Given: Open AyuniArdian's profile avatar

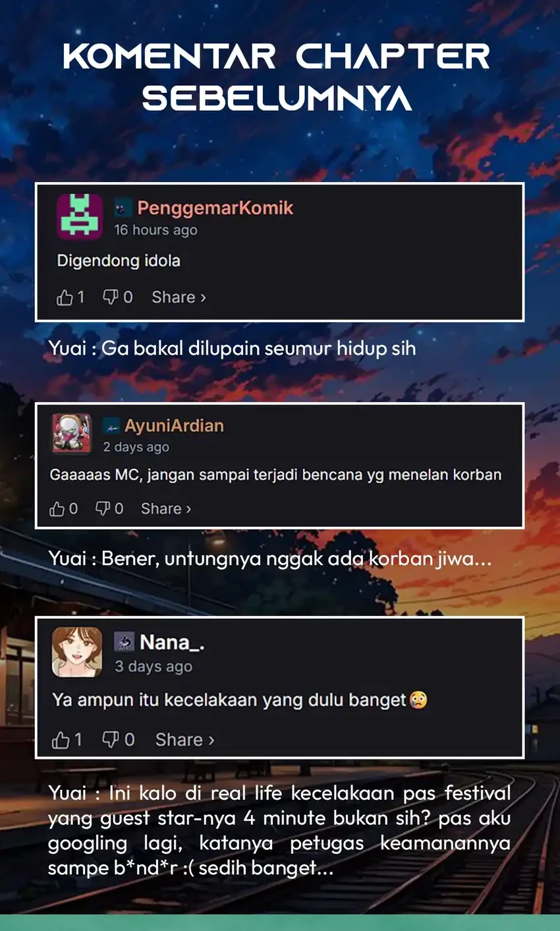Looking at the screenshot, I should tap(72, 434).
